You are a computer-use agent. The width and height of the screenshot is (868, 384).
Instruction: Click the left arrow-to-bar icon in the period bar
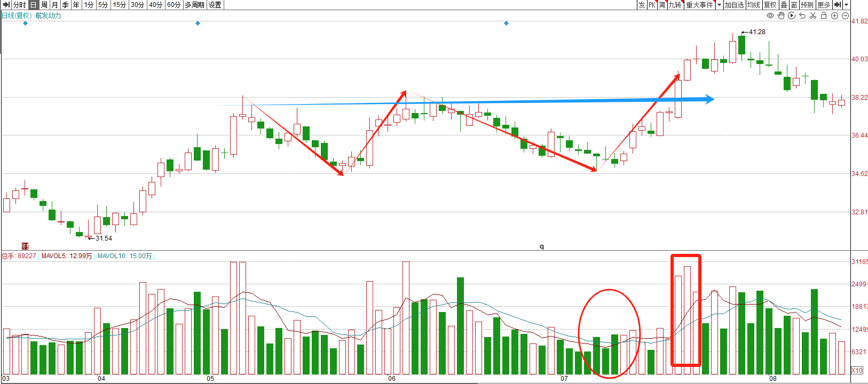click(x=6, y=5)
